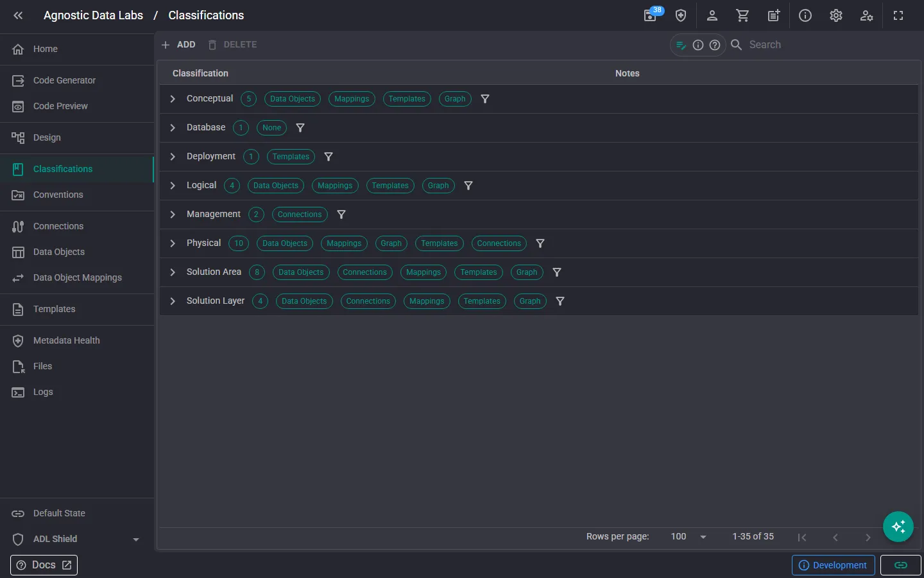
Task: Open the Rows per page dropdown
Action: (x=689, y=537)
